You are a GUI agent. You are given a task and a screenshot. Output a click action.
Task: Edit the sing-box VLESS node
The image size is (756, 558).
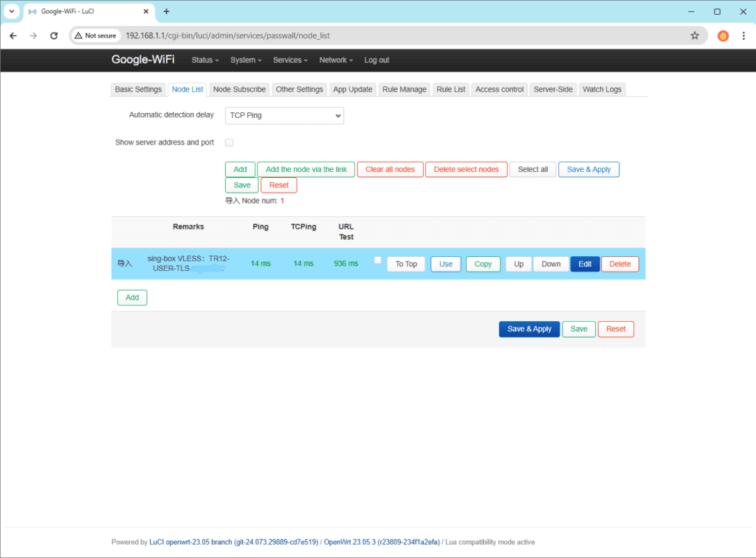[x=585, y=264]
